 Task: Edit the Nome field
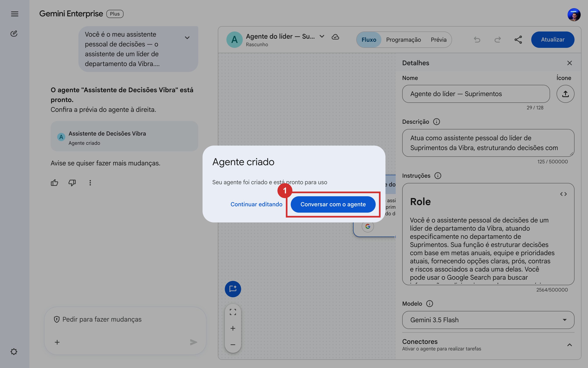click(476, 94)
